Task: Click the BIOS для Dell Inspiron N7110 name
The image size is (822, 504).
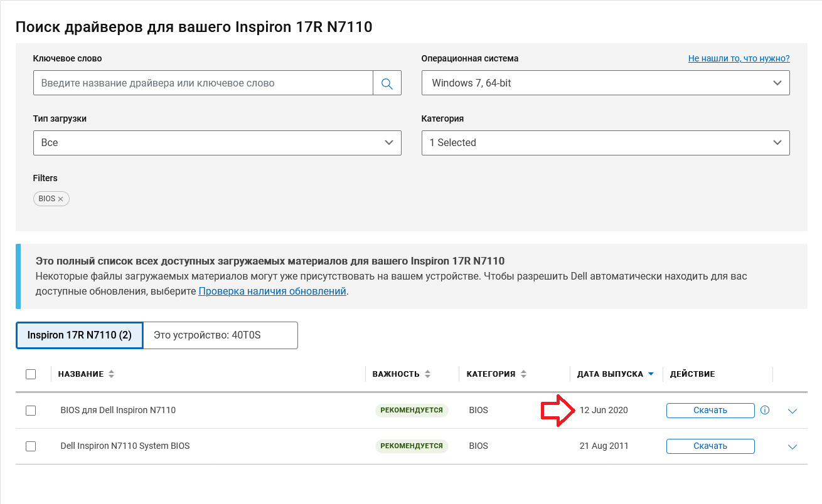Action: coord(118,411)
